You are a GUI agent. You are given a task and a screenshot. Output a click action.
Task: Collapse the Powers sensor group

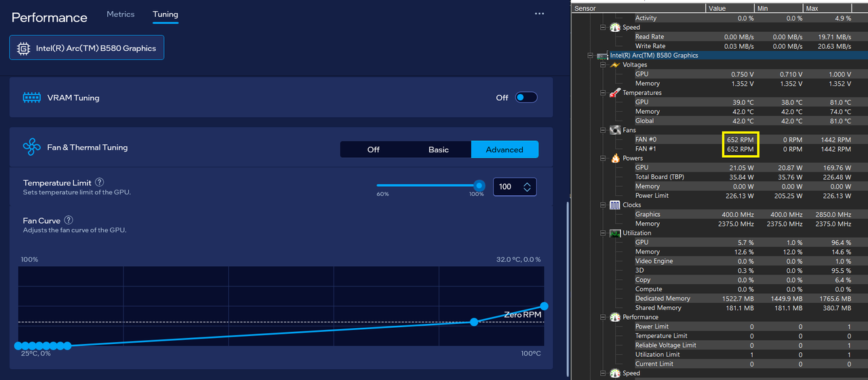tap(604, 158)
